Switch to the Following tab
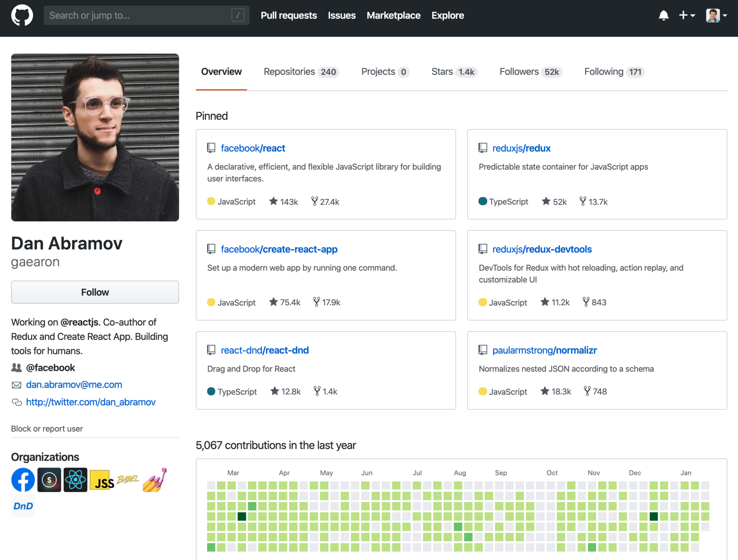Image resolution: width=738 pixels, height=560 pixels. point(614,72)
